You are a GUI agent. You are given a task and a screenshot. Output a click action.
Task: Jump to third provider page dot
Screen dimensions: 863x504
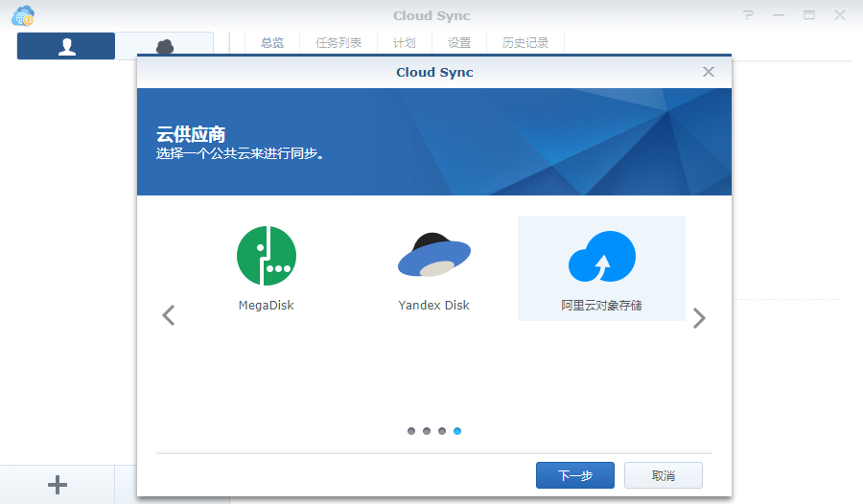point(442,431)
